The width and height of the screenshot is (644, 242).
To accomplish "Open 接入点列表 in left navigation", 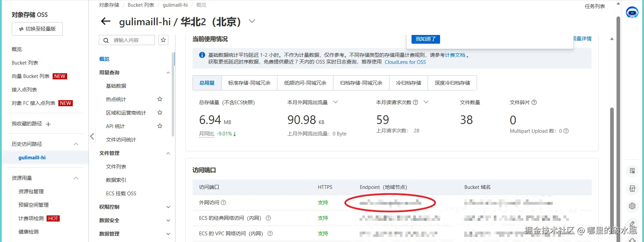I will tap(24, 90).
